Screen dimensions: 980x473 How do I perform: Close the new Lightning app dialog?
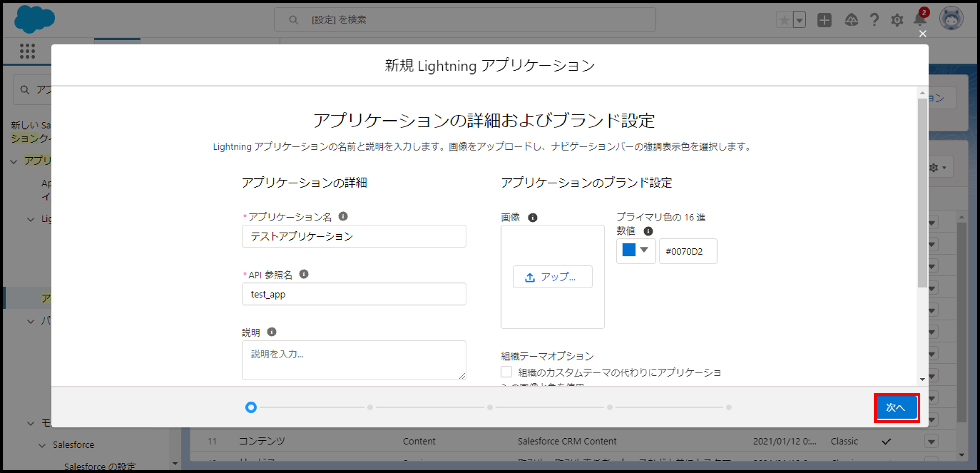pos(923,34)
